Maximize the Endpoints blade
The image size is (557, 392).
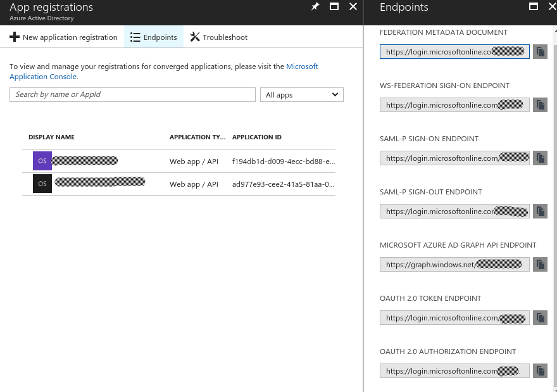click(533, 6)
